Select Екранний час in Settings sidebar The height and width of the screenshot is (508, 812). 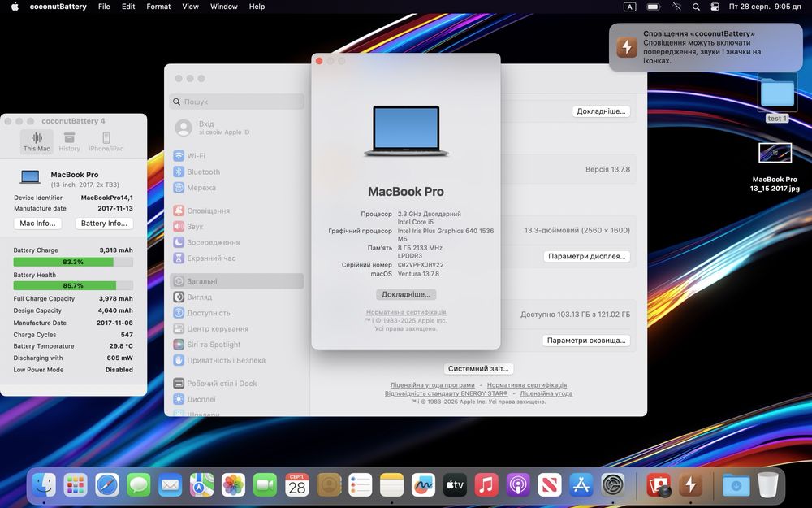click(236, 258)
